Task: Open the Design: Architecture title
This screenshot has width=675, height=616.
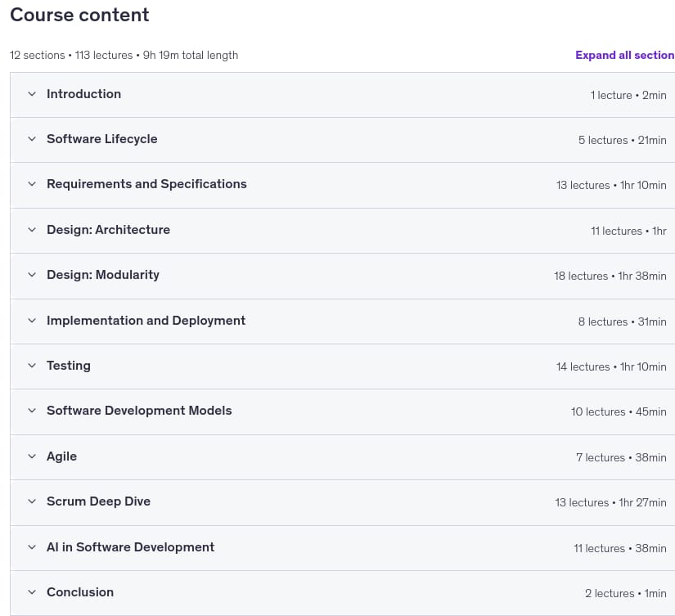Action: coord(109,229)
